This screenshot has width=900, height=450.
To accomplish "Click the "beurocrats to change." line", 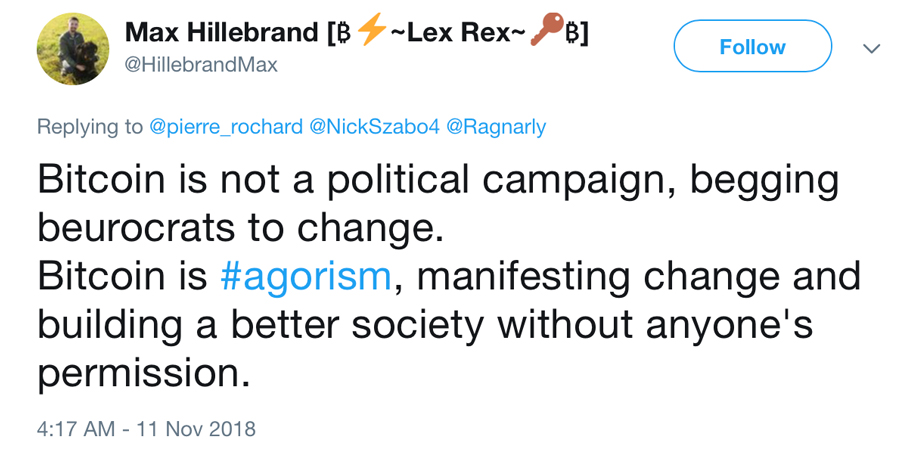I will [x=240, y=229].
